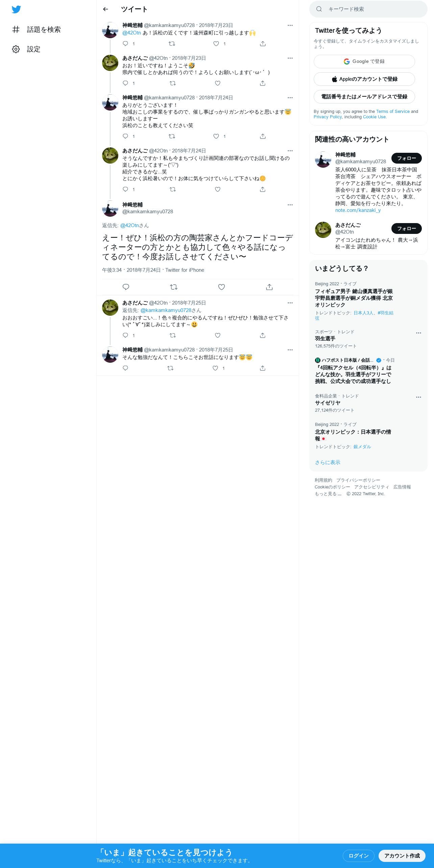434x868 pixels.
Task: Retweet the main tweet from 午後3:34
Action: point(174,287)
